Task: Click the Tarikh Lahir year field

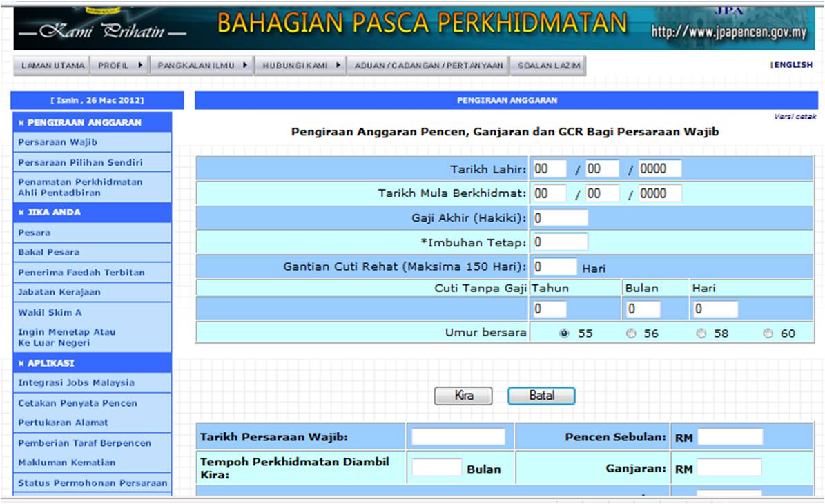Action: pos(660,169)
